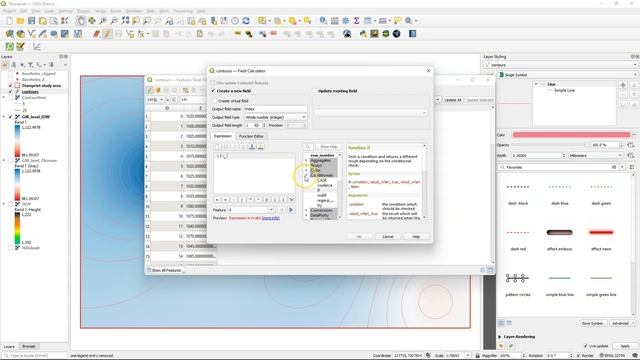Viewport: 640px width, 360px height.
Task: Click the Refresh map icon
Action: click(246, 20)
